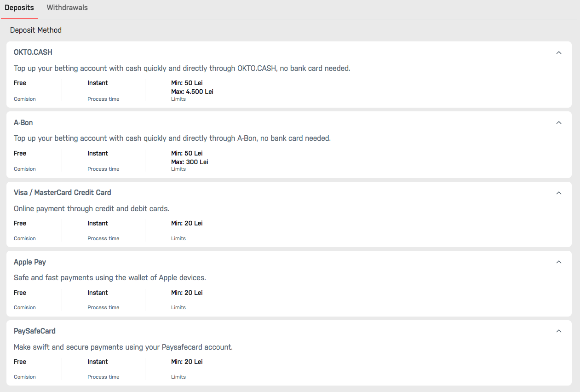Click the Paysafecard account description text
Screen dimensions: 580x392
tap(123, 347)
